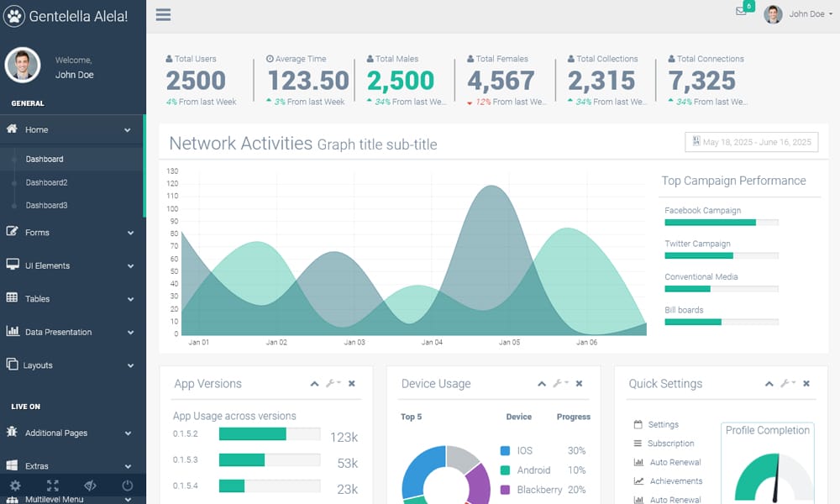This screenshot has height=504, width=840.
Task: Open the John Doe user dropdown
Action: (798, 14)
